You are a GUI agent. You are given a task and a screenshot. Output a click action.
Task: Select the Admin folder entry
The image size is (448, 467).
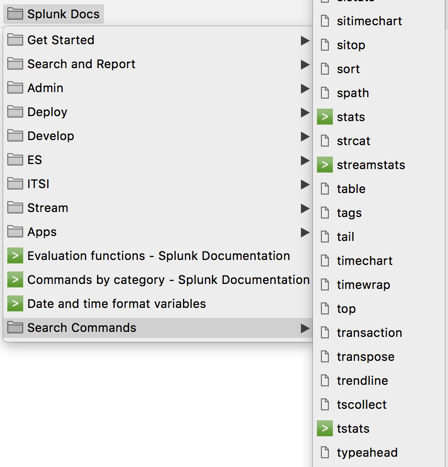158,88
